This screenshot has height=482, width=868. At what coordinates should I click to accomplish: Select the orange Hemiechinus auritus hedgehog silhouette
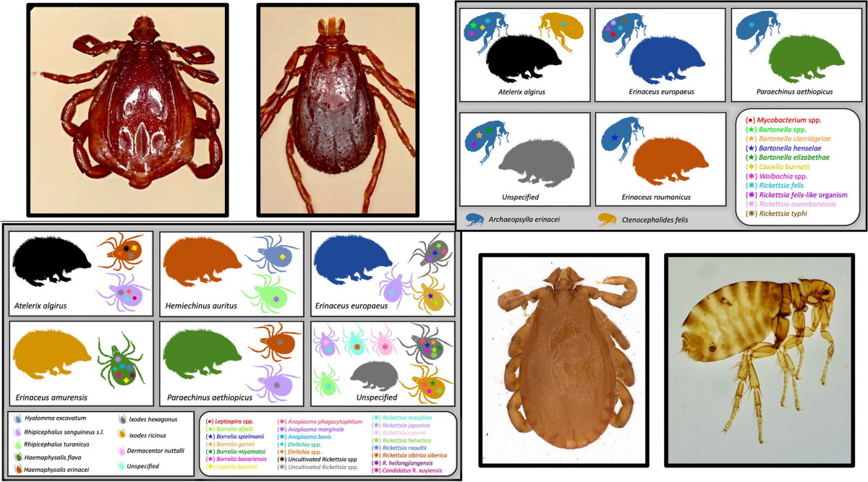(204, 262)
